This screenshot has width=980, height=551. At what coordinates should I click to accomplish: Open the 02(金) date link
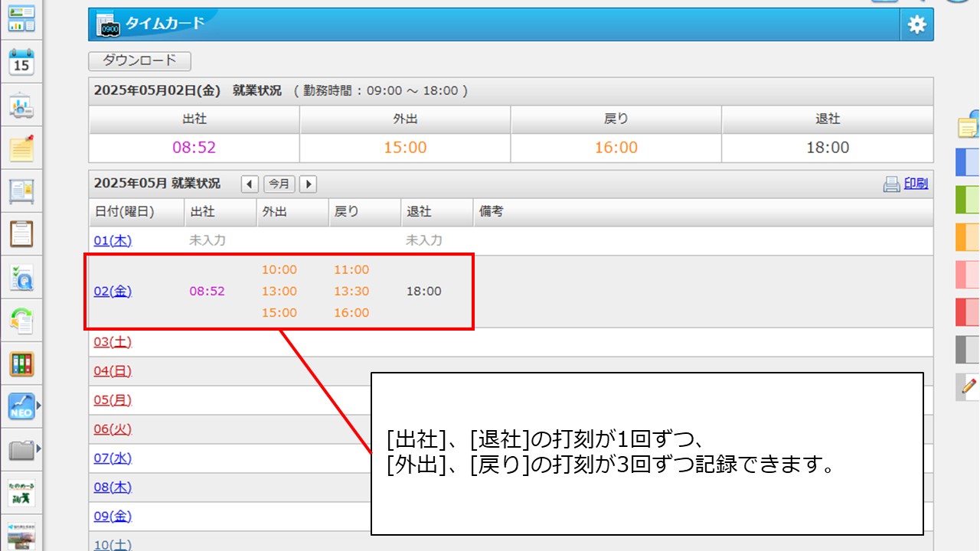(x=113, y=292)
